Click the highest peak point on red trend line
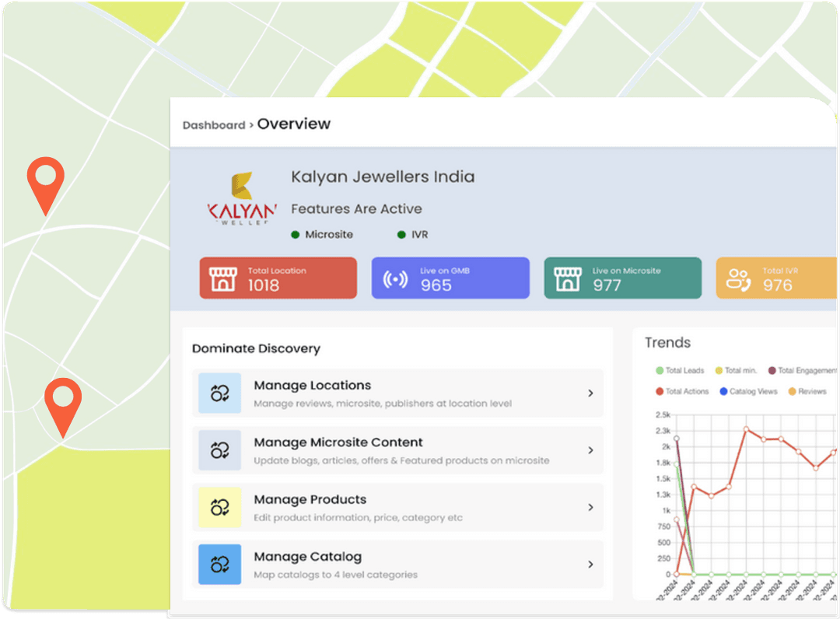The image size is (840, 619). (x=746, y=429)
